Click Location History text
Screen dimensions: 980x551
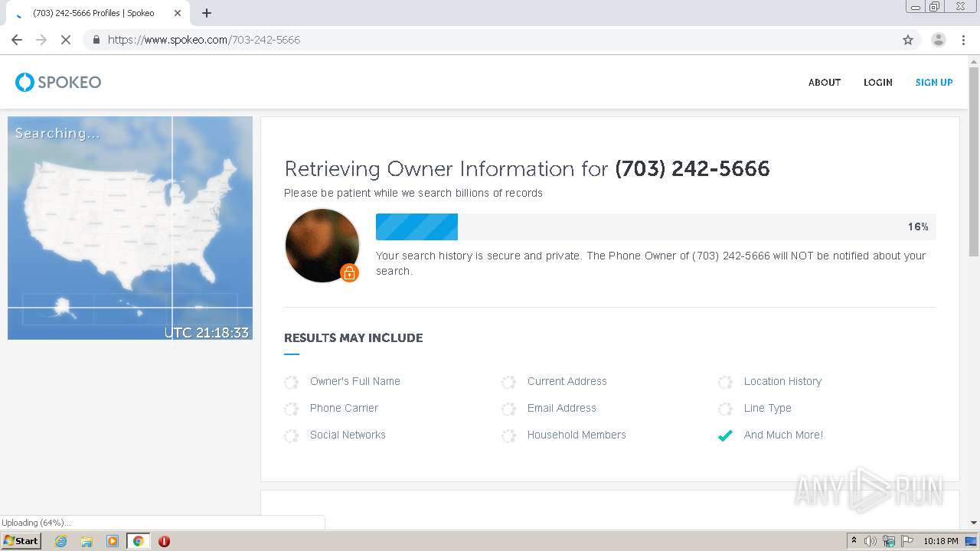click(x=782, y=381)
